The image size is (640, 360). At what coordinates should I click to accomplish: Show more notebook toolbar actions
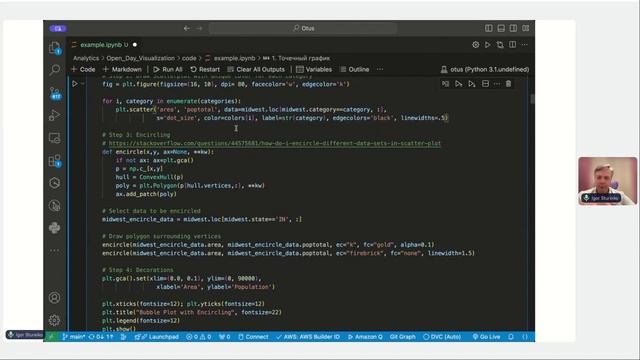click(380, 69)
